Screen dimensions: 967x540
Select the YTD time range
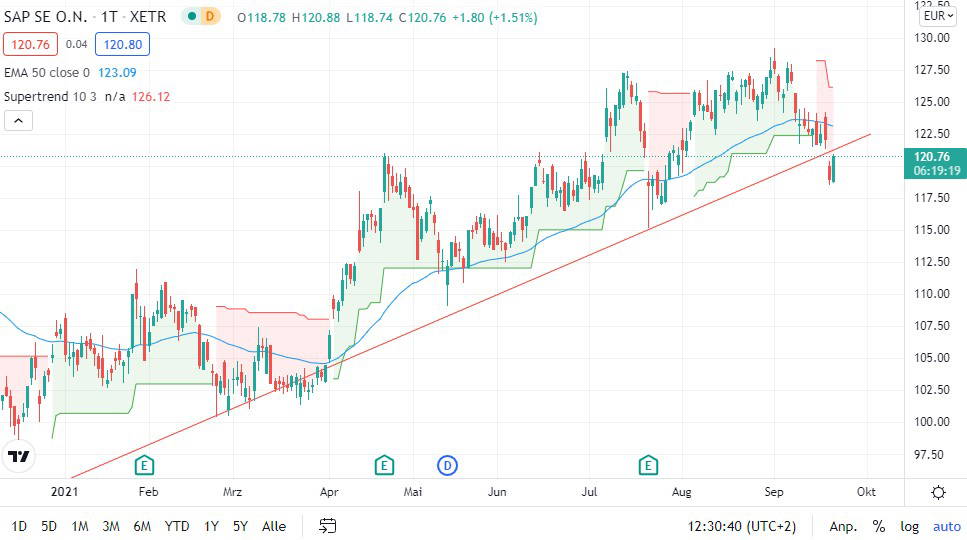(x=177, y=526)
